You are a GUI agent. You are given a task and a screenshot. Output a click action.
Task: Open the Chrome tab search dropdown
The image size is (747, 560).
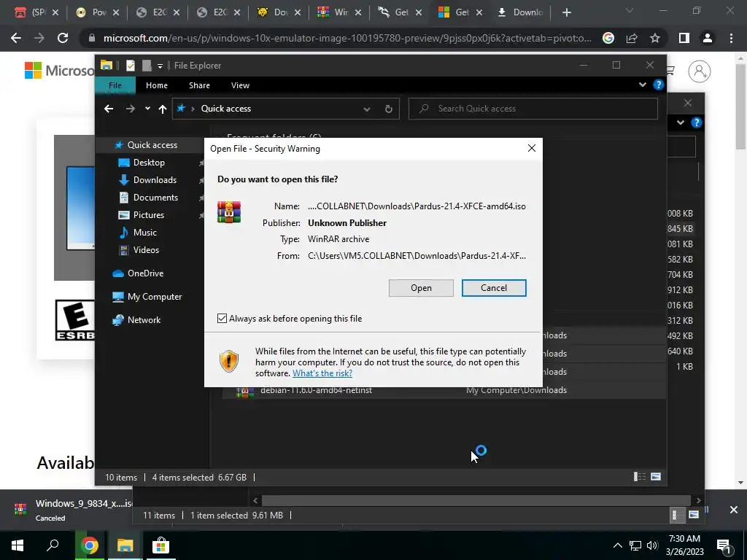[x=630, y=10]
